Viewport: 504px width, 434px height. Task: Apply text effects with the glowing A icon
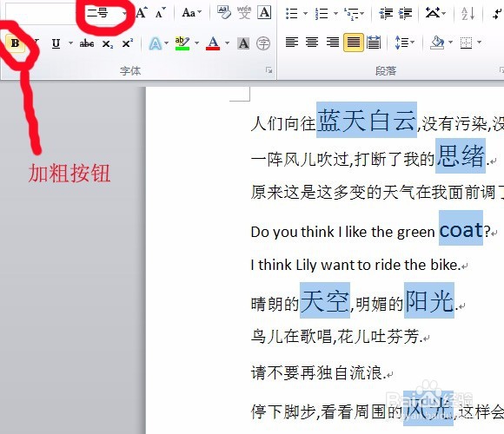pyautogui.click(x=155, y=43)
